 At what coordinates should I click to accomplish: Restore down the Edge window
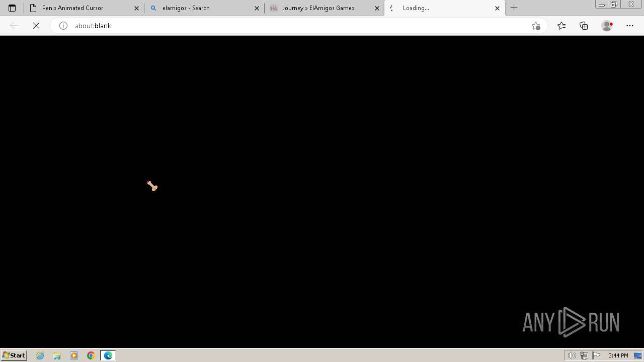click(x=614, y=5)
